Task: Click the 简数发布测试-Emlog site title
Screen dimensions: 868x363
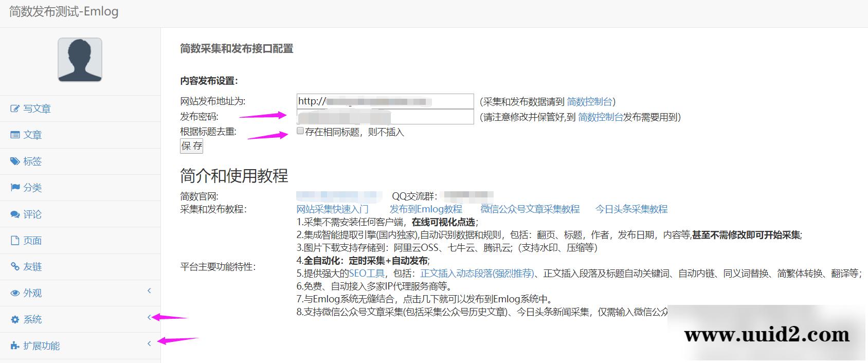Action: click(x=64, y=12)
